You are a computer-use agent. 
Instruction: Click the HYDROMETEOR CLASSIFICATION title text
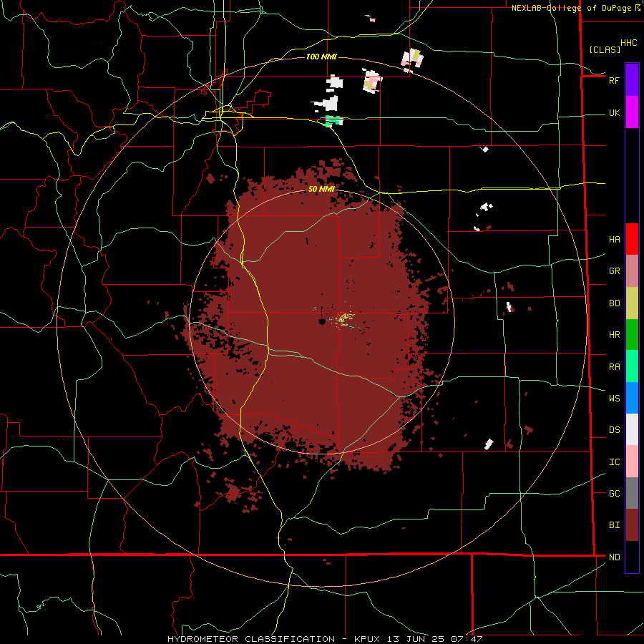pyautogui.click(x=251, y=639)
